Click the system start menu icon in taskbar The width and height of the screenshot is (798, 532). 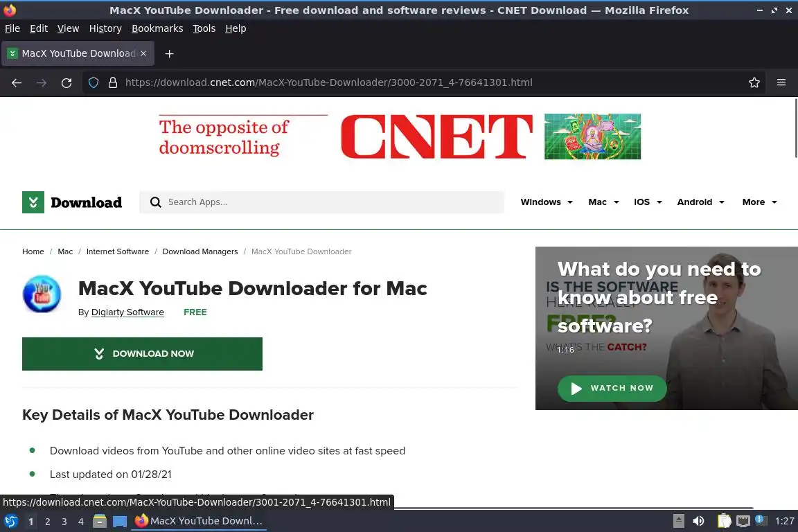[10, 521]
